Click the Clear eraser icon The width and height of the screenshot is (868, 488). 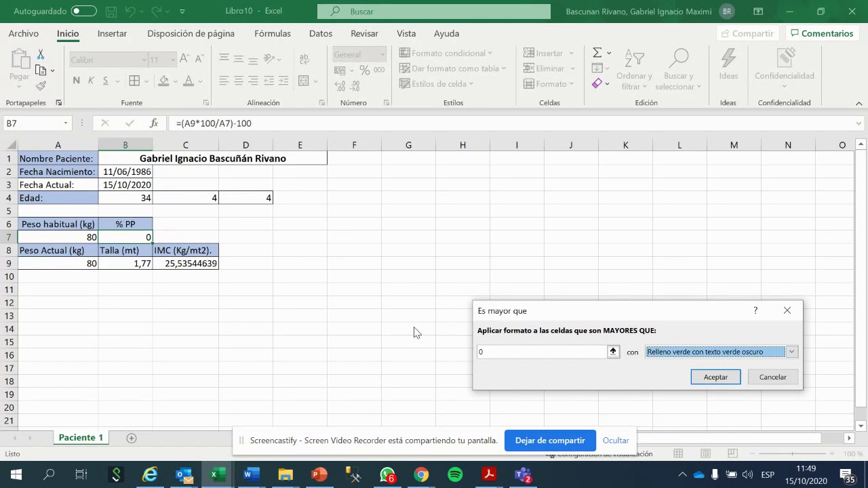(597, 83)
